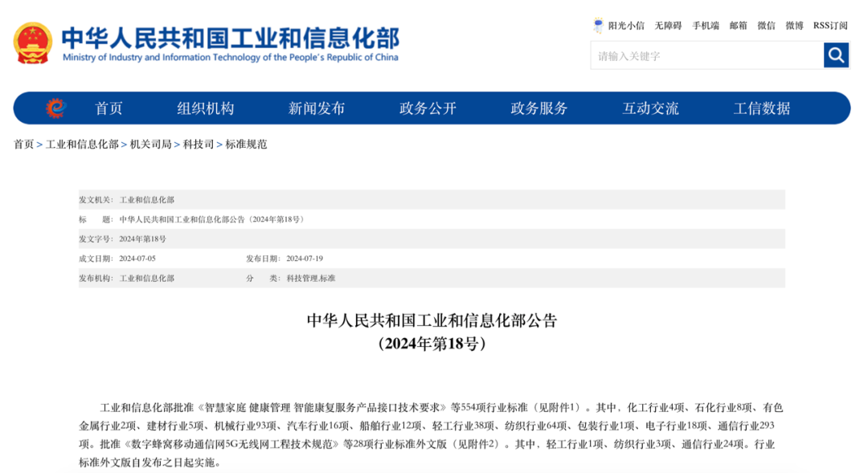Open the 政务公开 navigation item
The width and height of the screenshot is (868, 473).
tap(428, 108)
